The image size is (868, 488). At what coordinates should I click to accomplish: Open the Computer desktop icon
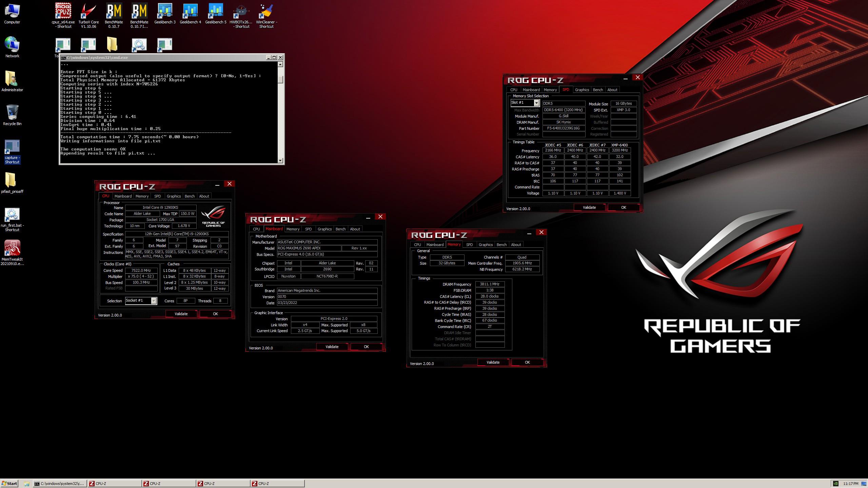tap(12, 14)
